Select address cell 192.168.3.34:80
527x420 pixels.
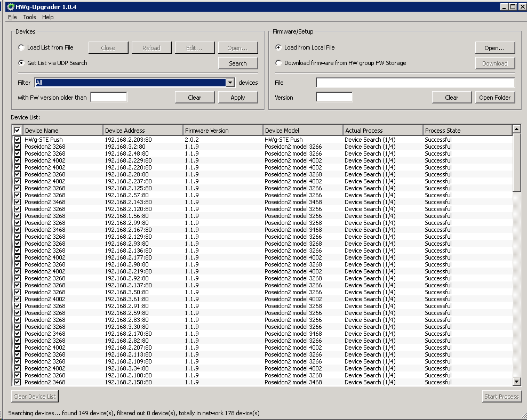(126, 368)
